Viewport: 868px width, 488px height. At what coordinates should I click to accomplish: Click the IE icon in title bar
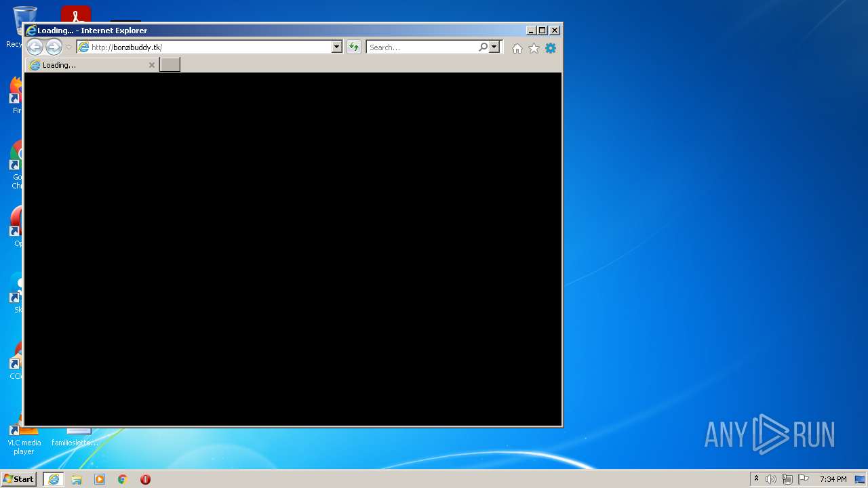click(x=31, y=30)
